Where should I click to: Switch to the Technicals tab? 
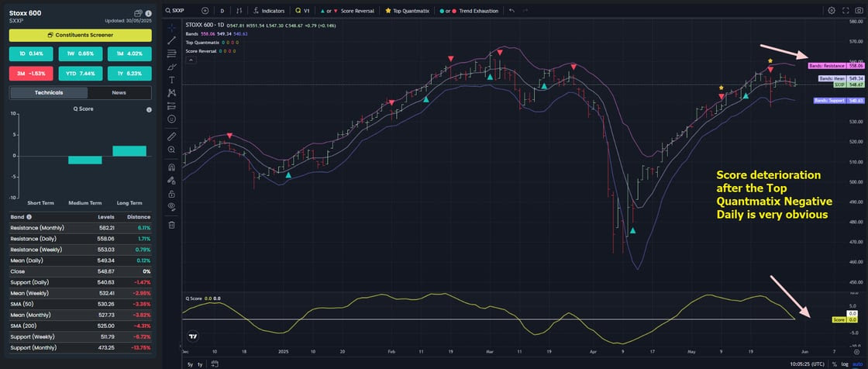[49, 92]
